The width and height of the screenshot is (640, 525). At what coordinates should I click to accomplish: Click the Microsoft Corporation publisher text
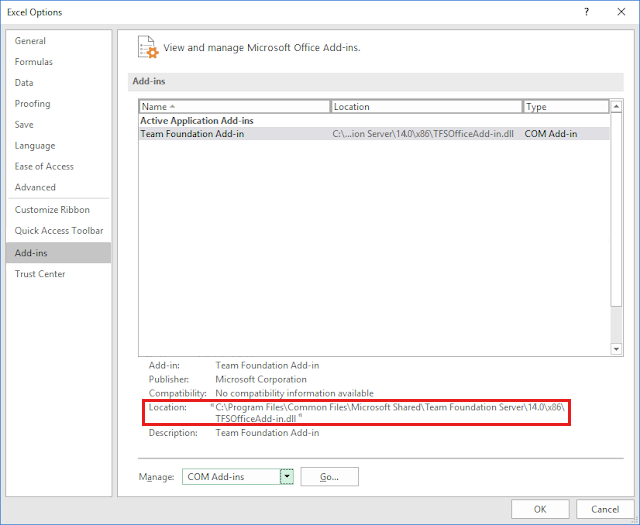pyautogui.click(x=261, y=379)
